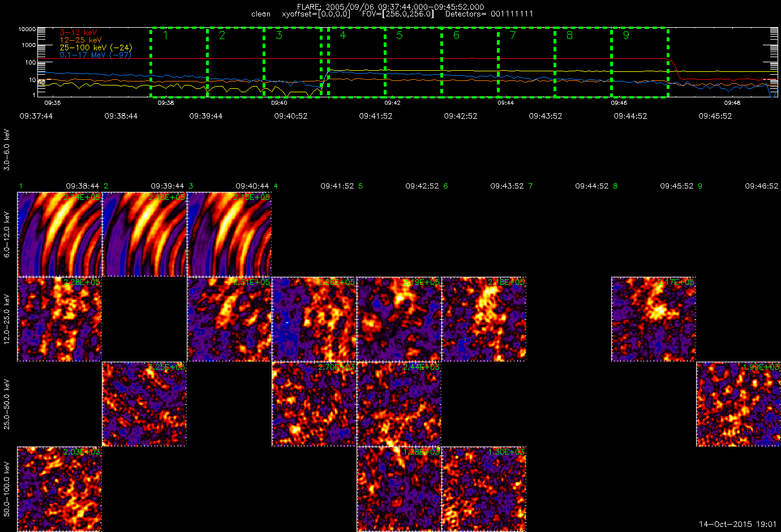Open the 25.0-50.0 keV image labeled 2.44E+03

[x=399, y=404]
